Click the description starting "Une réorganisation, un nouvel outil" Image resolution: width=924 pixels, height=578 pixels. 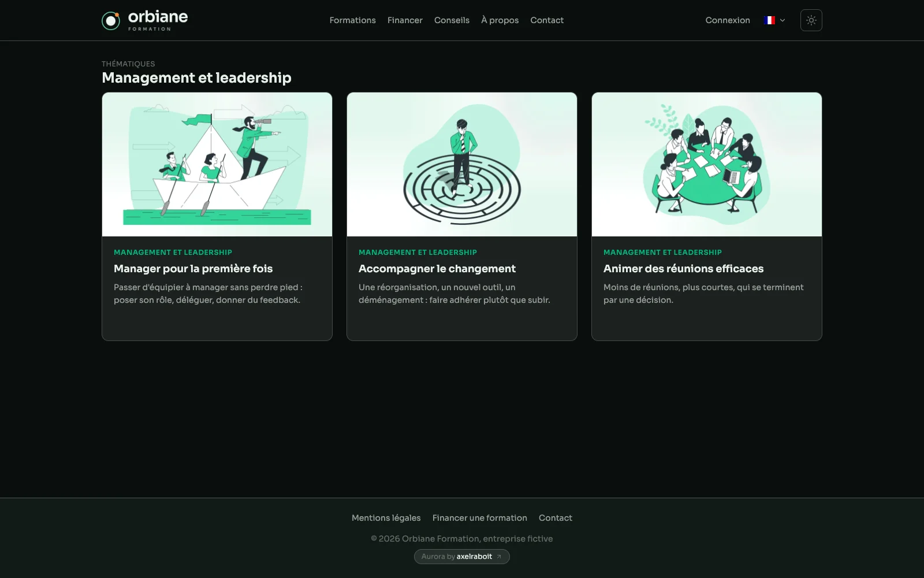454,294
